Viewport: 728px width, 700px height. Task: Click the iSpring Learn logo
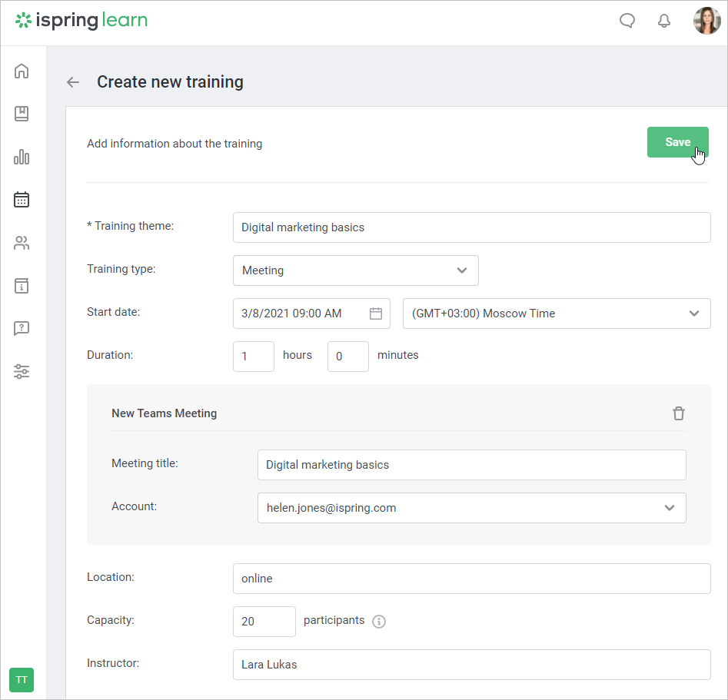click(x=81, y=21)
